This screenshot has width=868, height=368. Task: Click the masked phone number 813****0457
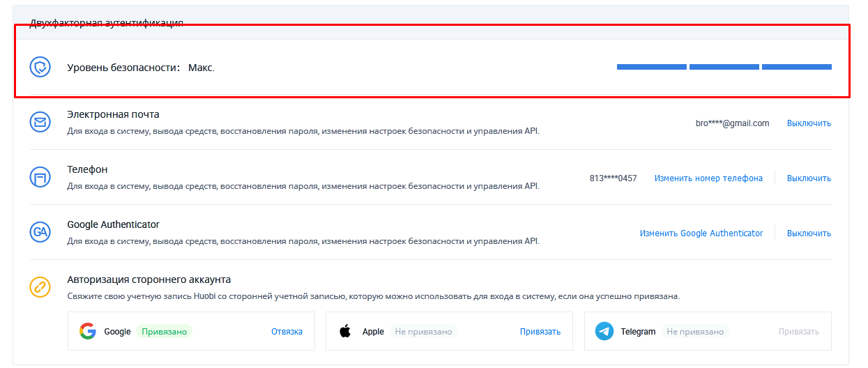point(613,178)
